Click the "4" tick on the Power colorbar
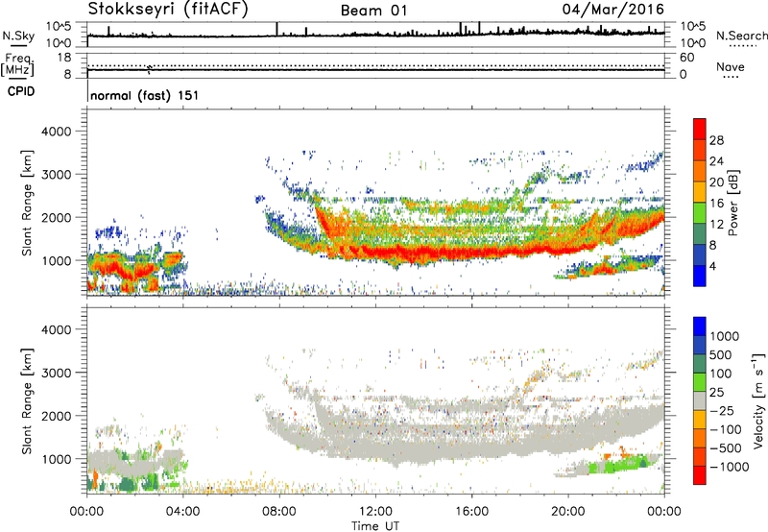Screen dimensions: 768x532 point(713,266)
